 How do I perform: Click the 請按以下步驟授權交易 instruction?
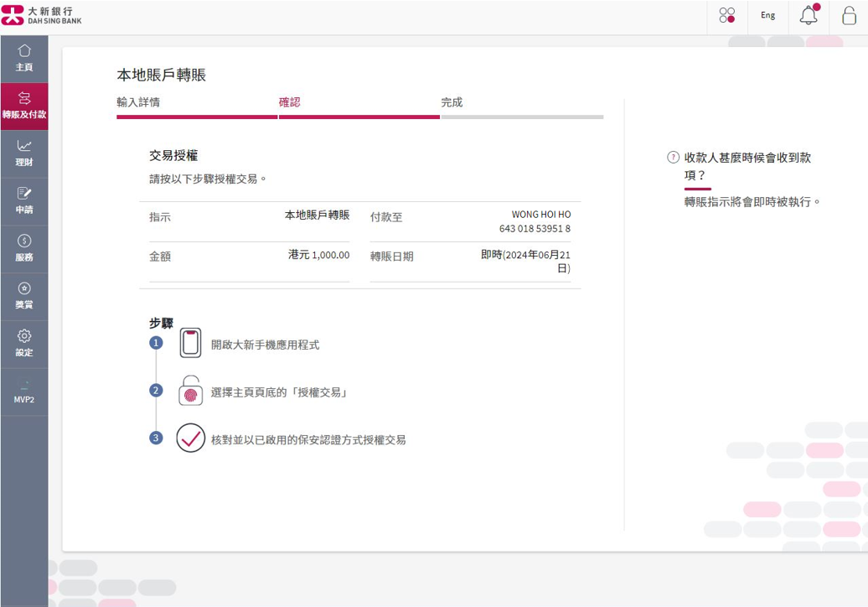tap(208, 179)
